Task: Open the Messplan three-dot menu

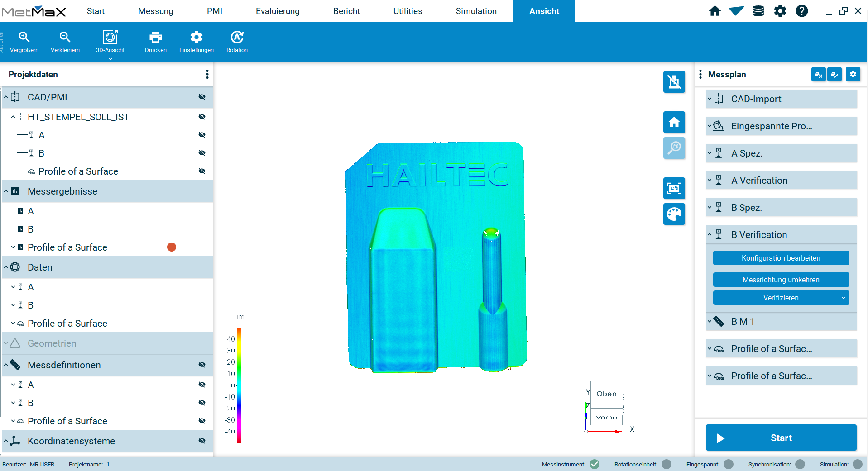Action: point(700,74)
